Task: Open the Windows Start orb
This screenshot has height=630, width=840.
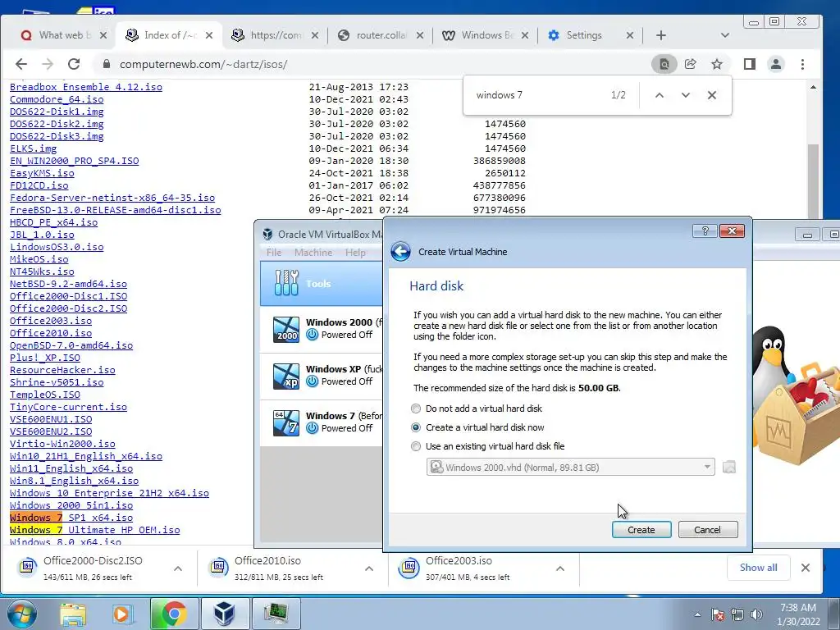Action: 21,614
